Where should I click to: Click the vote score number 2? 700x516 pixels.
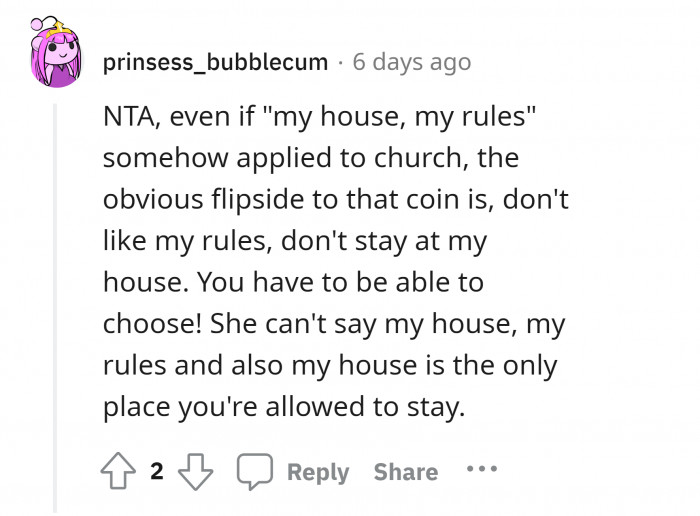[x=157, y=472]
